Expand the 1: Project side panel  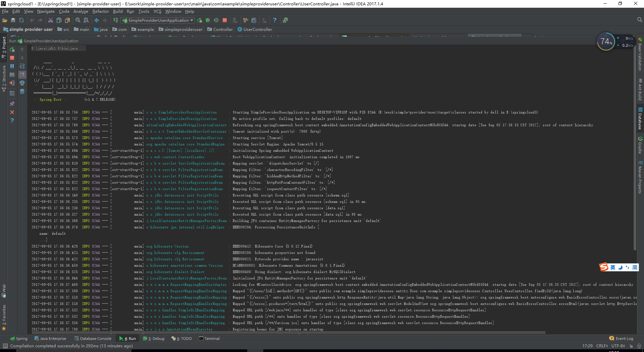click(x=4, y=47)
